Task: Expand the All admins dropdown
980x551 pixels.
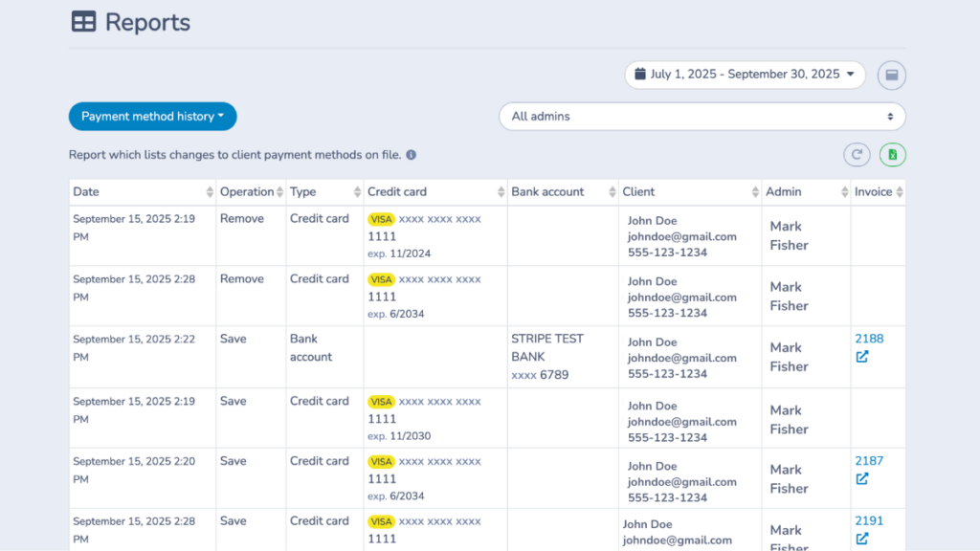Action: (x=702, y=116)
